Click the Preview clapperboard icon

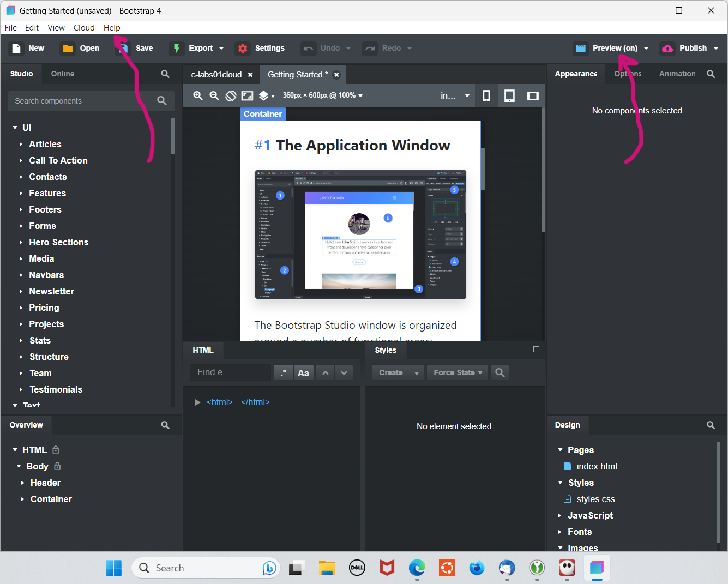click(x=581, y=49)
